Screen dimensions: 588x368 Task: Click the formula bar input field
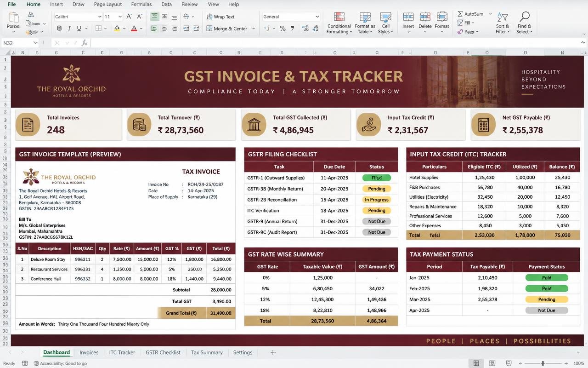tap(334, 43)
